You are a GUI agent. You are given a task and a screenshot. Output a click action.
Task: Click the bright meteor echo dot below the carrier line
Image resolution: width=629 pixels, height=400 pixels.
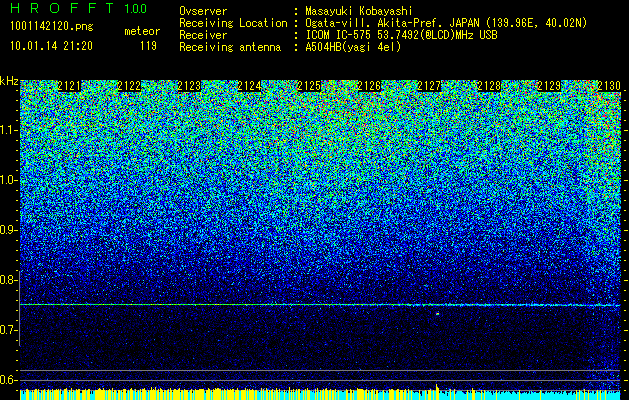(438, 314)
